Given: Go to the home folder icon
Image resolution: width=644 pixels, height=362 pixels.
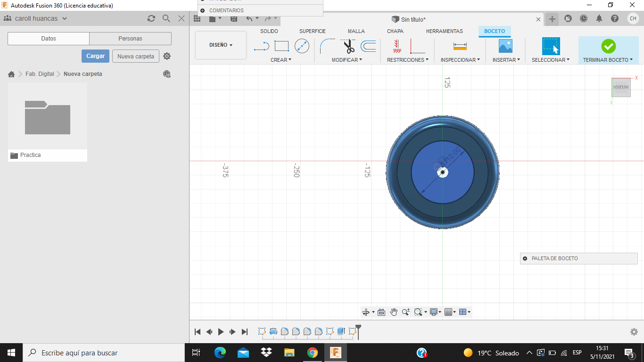Looking at the screenshot, I should (x=11, y=74).
